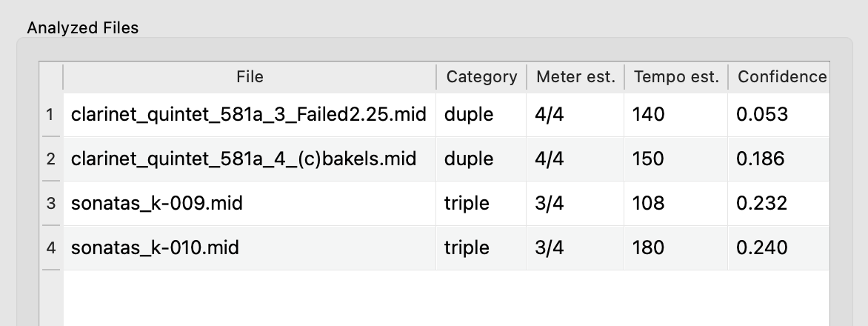Image resolution: width=868 pixels, height=326 pixels.
Task: Click the confidence value 0.240 cell
Action: click(762, 247)
